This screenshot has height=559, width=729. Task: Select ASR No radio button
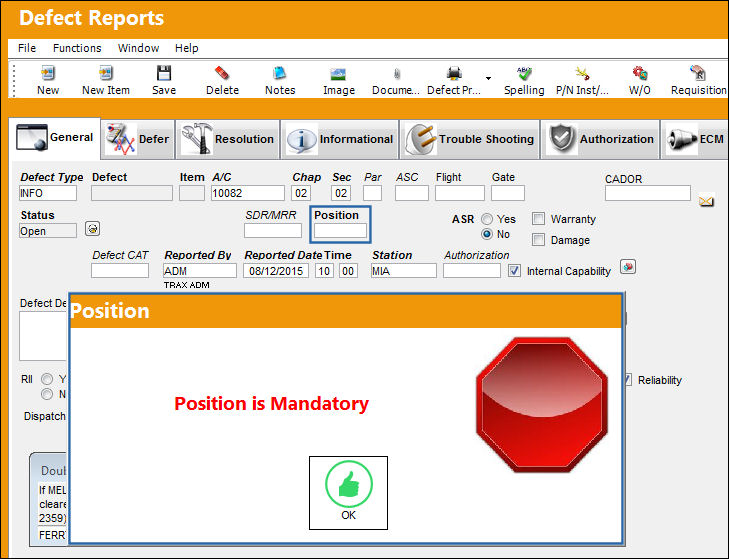487,234
